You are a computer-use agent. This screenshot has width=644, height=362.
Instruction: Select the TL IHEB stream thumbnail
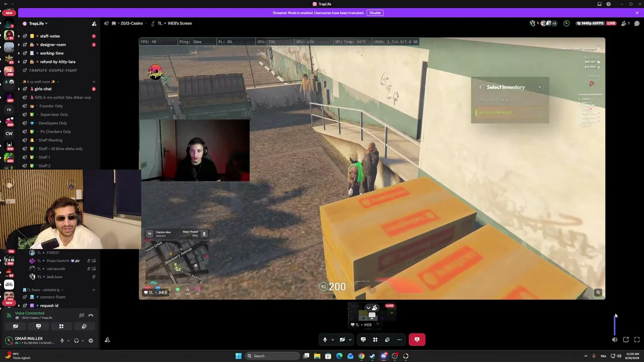372,315
